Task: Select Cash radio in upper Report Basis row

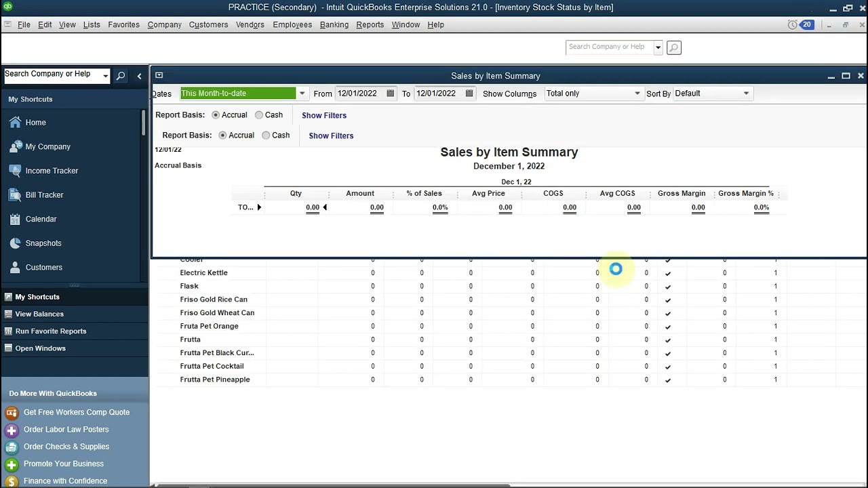Action: [258, 115]
